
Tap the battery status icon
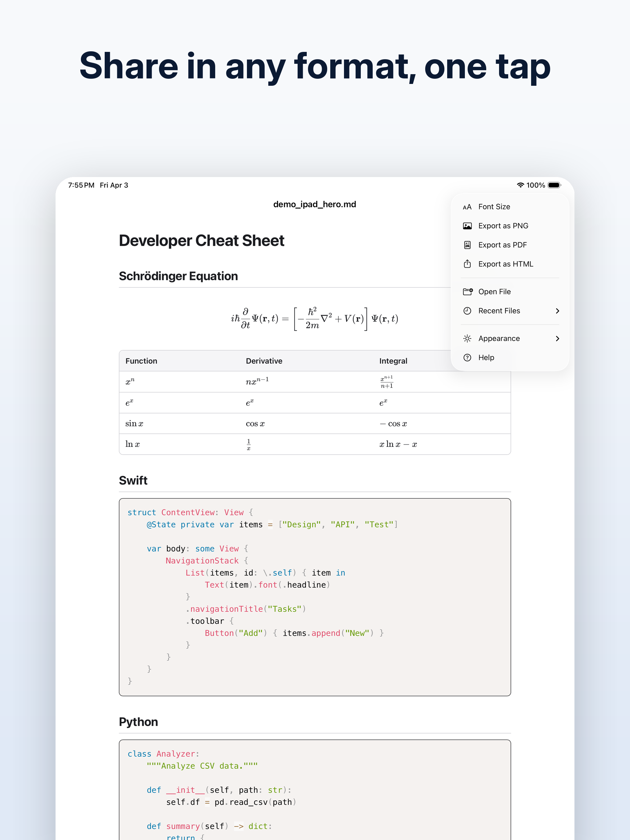tap(554, 185)
